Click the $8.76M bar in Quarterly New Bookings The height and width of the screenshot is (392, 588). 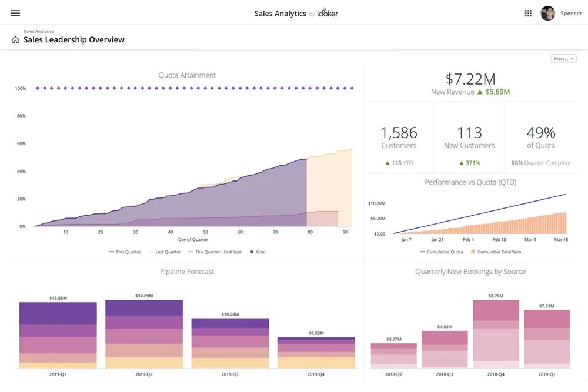[x=495, y=335]
